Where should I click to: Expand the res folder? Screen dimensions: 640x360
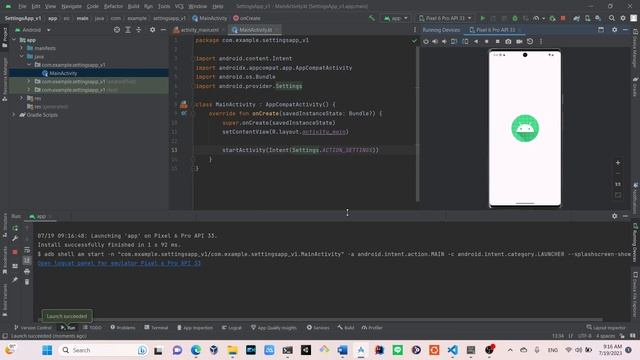pos(22,98)
